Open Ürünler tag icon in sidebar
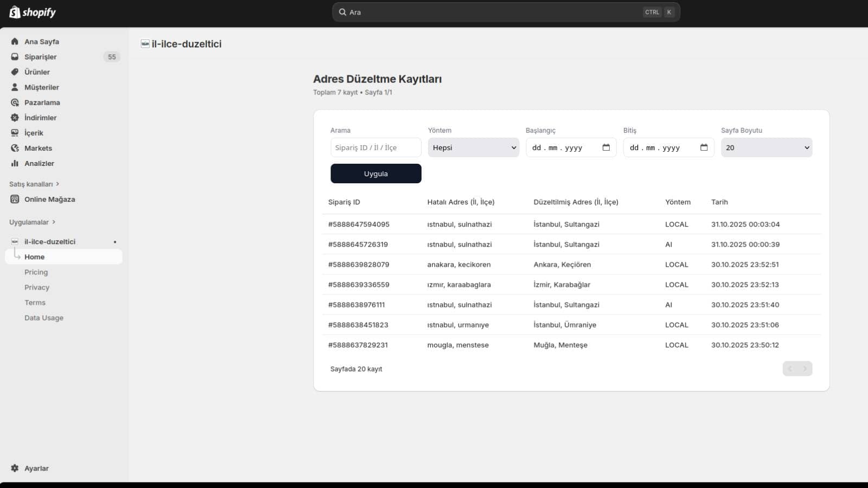The height and width of the screenshot is (488, 868). pos(15,72)
